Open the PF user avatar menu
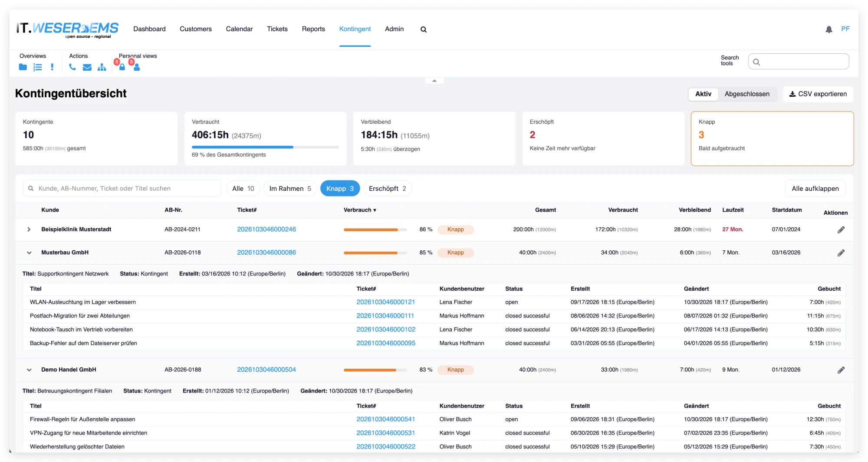Screen dimensions: 868x462 (845, 29)
